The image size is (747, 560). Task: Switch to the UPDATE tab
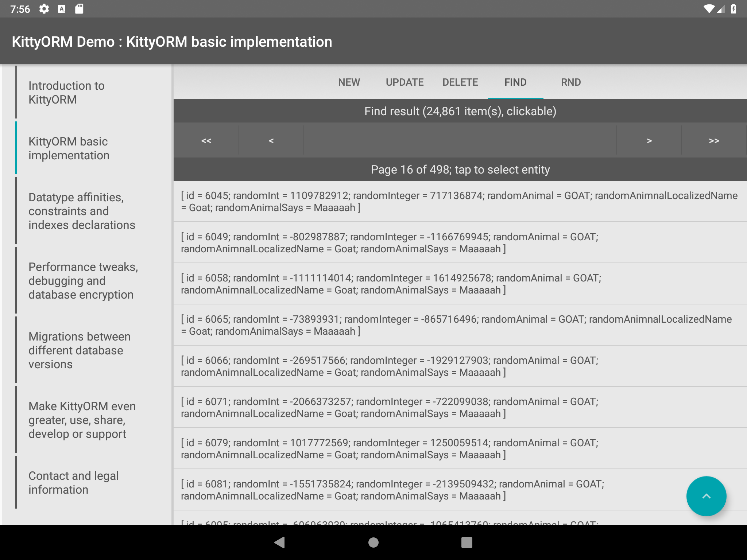point(405,82)
